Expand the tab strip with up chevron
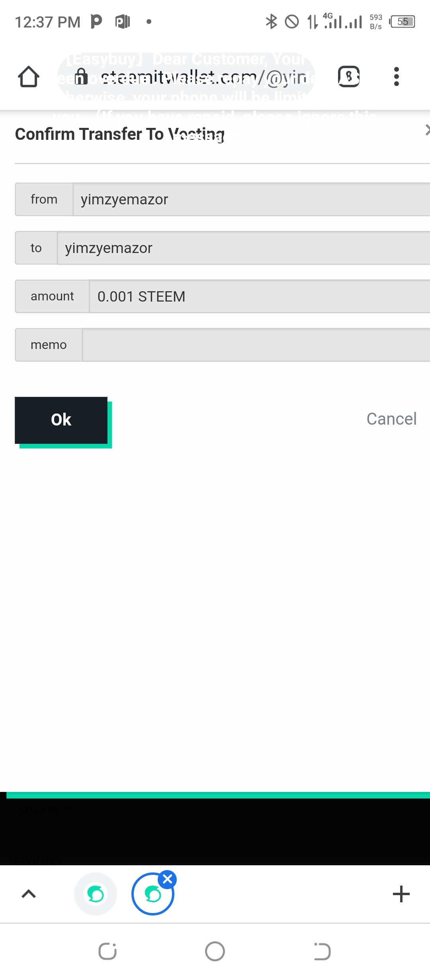The width and height of the screenshot is (430, 980). coord(29,894)
